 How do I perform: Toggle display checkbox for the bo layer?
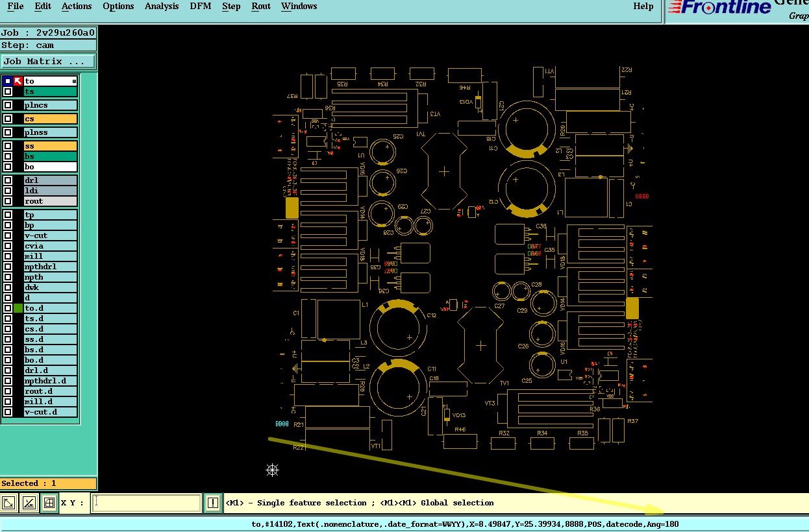point(8,167)
